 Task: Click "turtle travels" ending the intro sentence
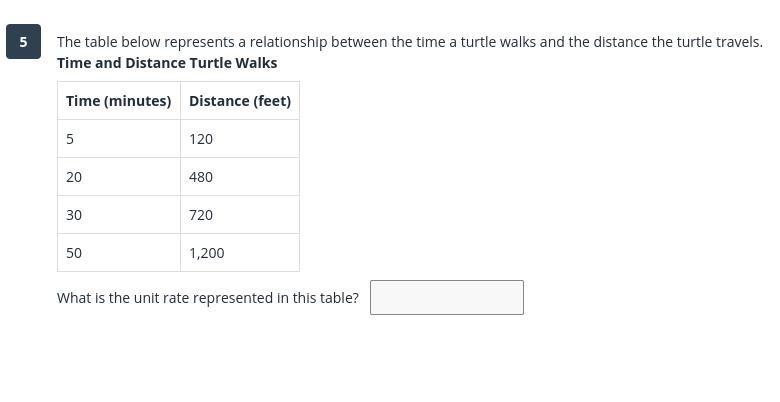(717, 42)
